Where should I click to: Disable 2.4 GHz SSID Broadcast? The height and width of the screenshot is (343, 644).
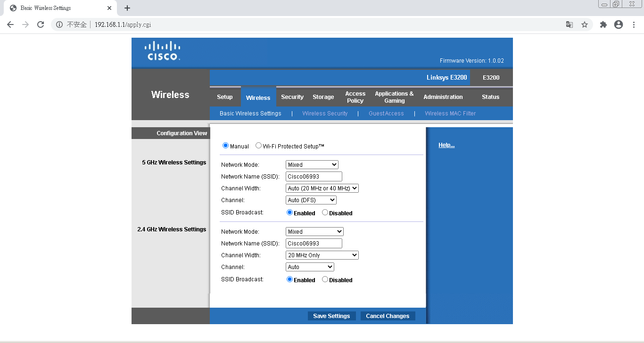(x=325, y=279)
